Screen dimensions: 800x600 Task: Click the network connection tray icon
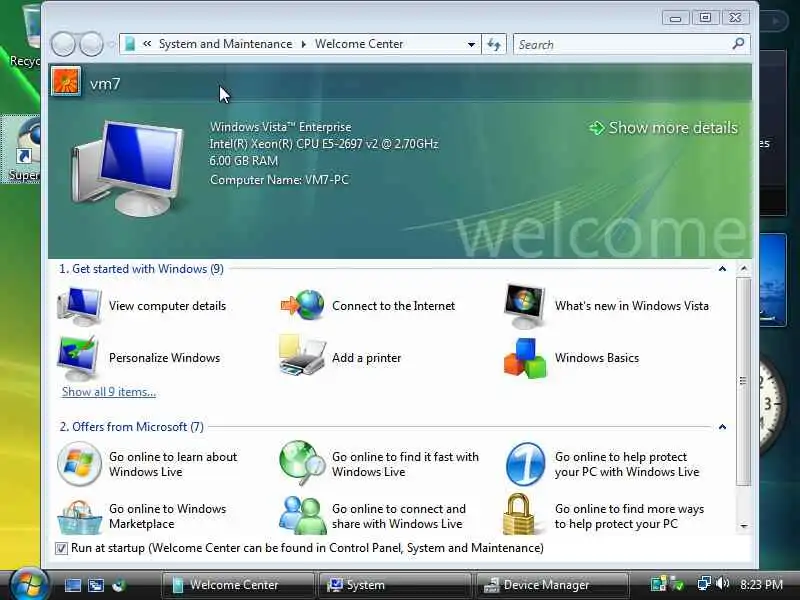pos(704,583)
